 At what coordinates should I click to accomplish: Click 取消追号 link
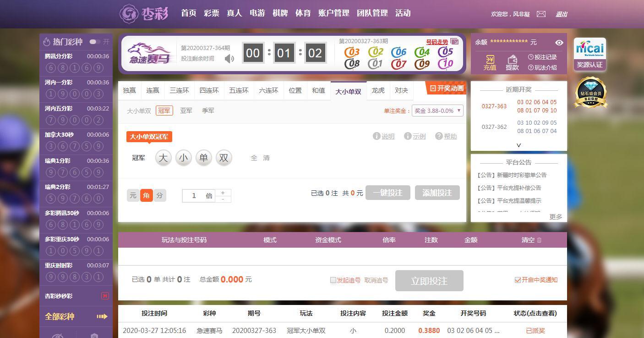coord(376,280)
